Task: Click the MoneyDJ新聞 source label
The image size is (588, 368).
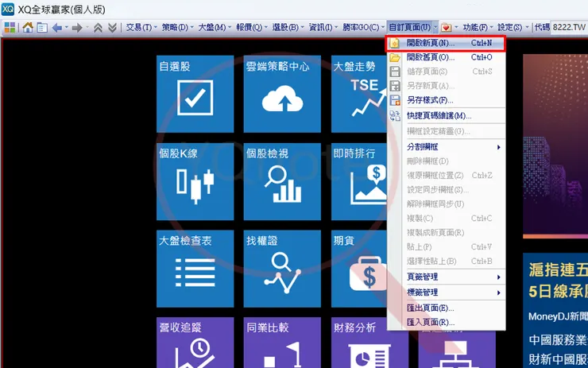Action: 558,316
